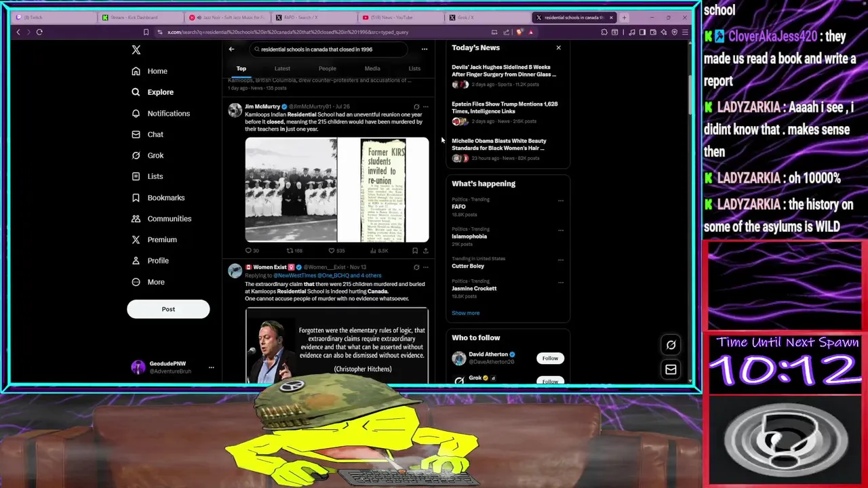Open more options for Cutter Boley trend

tap(560, 259)
